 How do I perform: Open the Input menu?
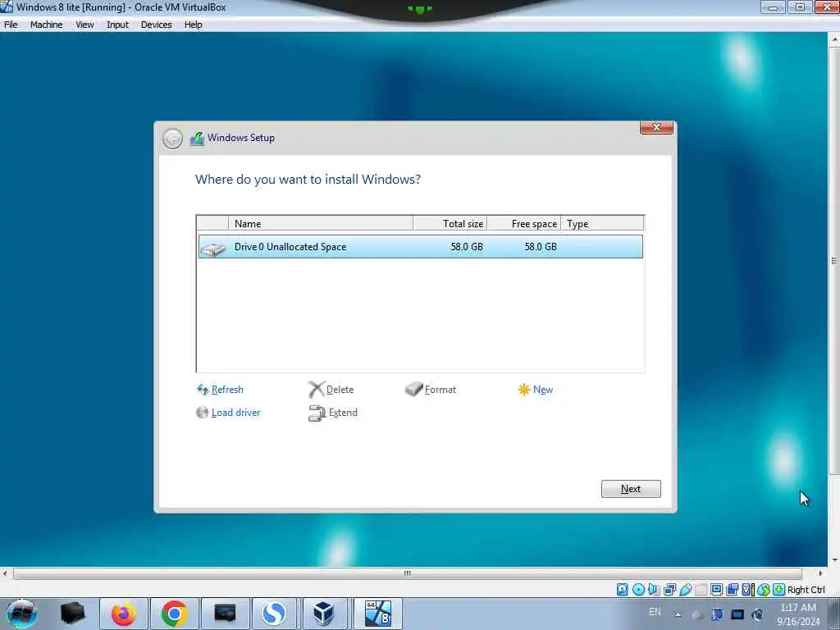click(x=117, y=25)
